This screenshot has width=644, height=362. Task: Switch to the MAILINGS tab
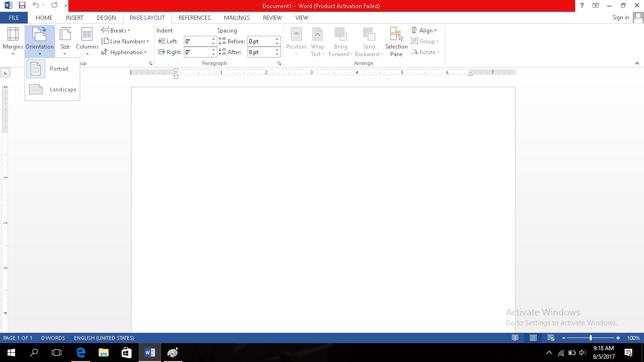237,18
